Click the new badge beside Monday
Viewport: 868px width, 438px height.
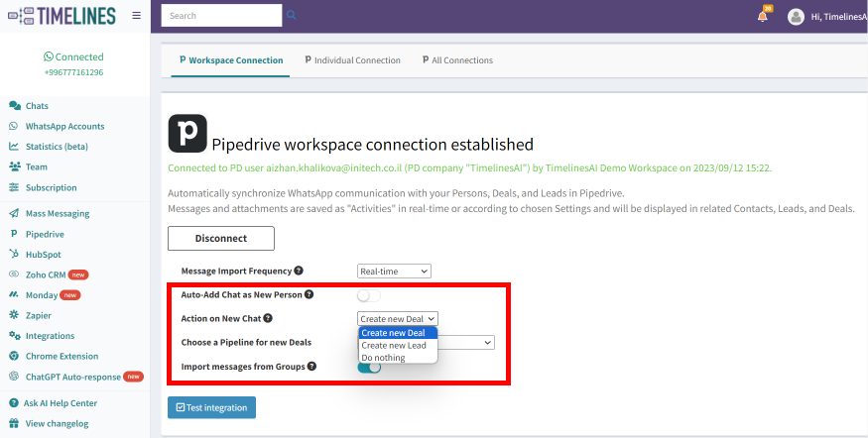[x=70, y=295]
